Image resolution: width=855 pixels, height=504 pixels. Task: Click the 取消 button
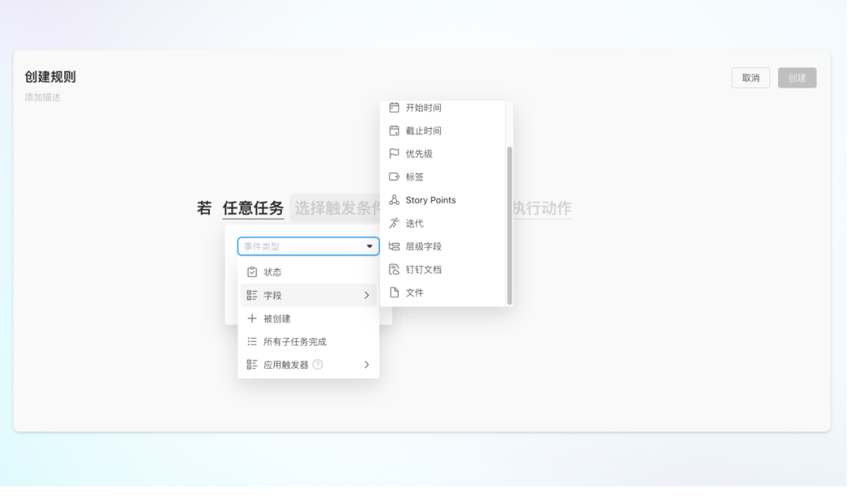coord(750,78)
